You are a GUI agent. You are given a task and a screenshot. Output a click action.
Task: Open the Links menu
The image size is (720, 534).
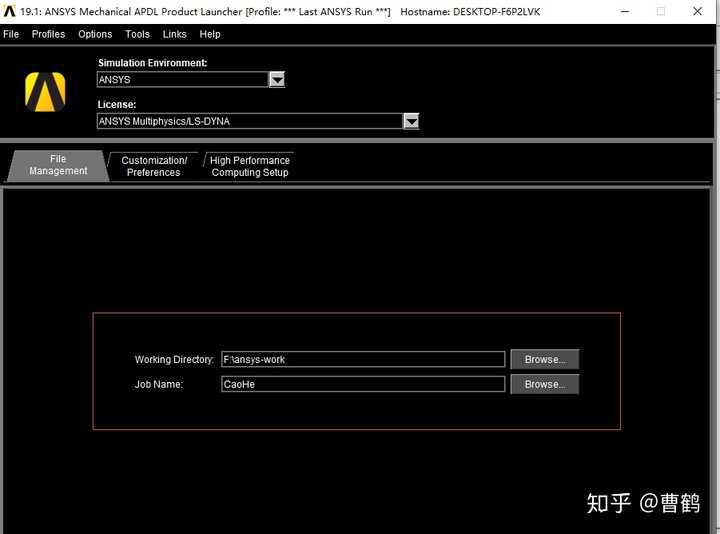(x=174, y=34)
